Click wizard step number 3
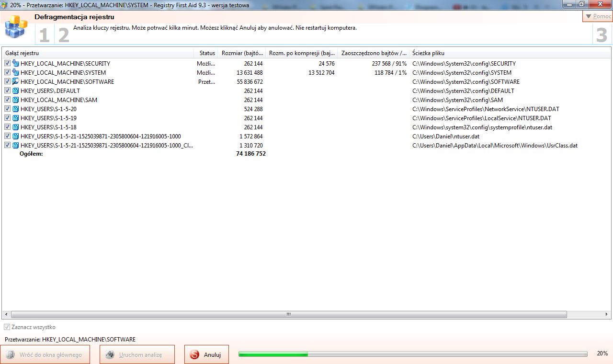This screenshot has height=364, width=613. (x=602, y=35)
